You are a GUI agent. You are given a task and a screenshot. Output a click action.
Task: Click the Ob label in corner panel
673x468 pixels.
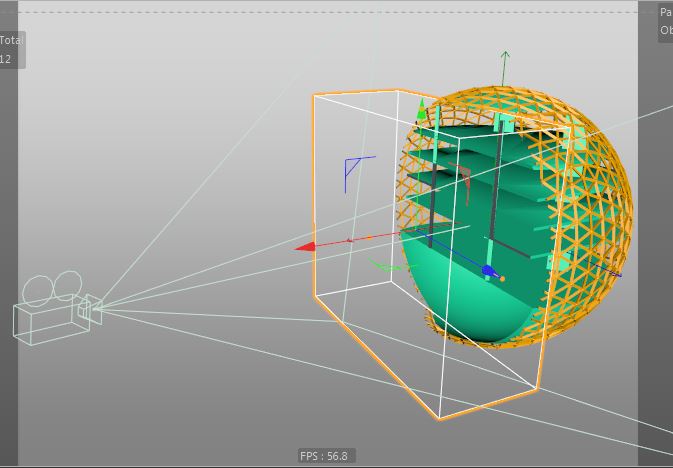666,30
